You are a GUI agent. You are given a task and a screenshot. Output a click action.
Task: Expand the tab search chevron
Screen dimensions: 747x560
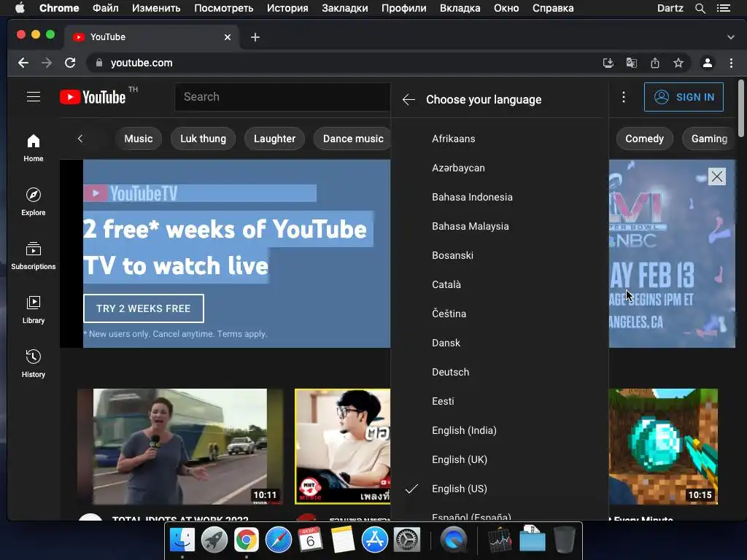(x=731, y=37)
